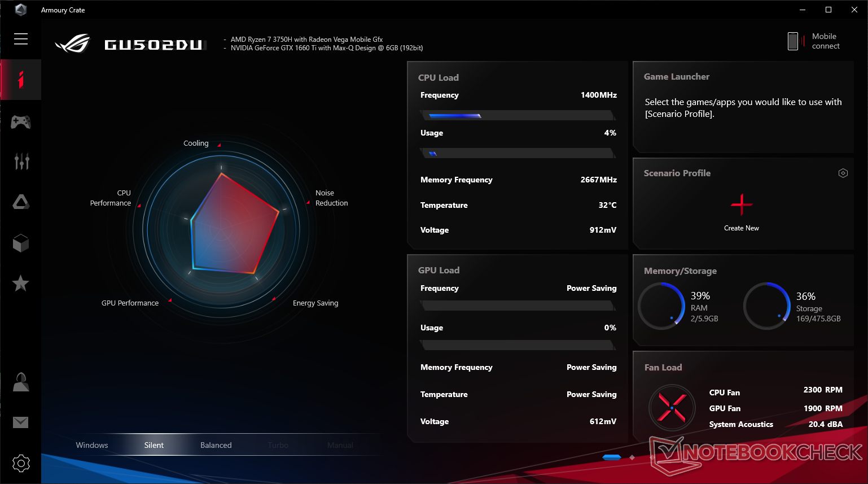This screenshot has height=484, width=868.
Task: Click the 20.4 dBA System Acoustics value
Action: (826, 425)
